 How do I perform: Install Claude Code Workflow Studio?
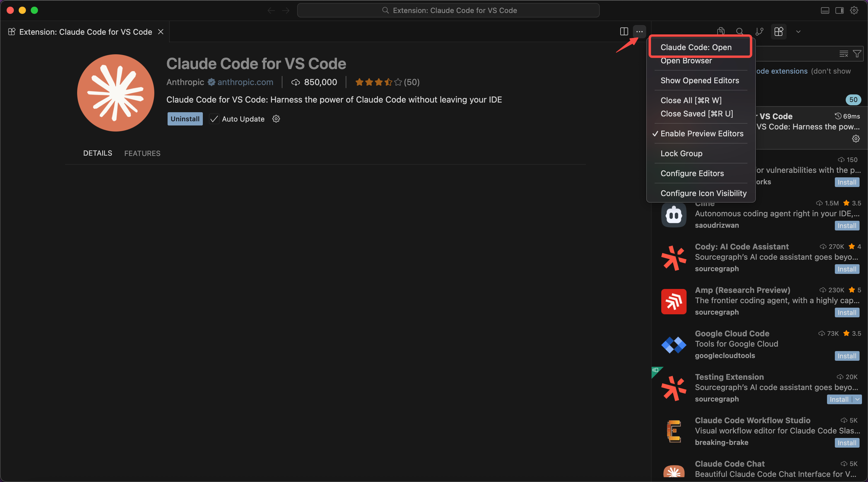click(847, 443)
